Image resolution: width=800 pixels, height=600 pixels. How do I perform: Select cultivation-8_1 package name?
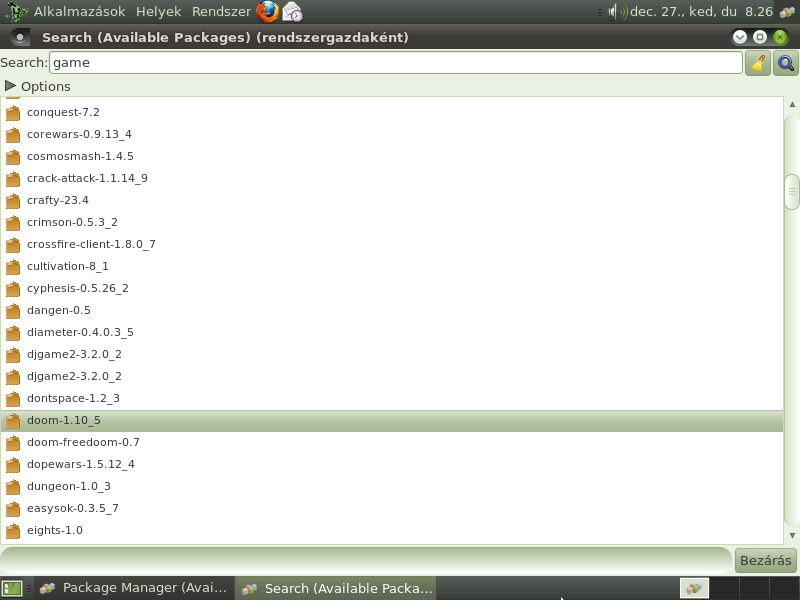coord(67,266)
